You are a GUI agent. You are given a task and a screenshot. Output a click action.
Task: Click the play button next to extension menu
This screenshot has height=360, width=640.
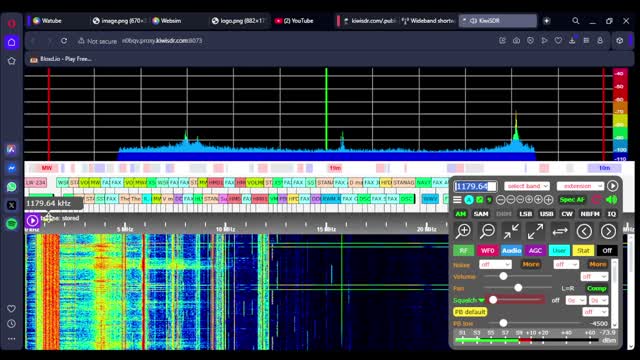click(x=612, y=186)
